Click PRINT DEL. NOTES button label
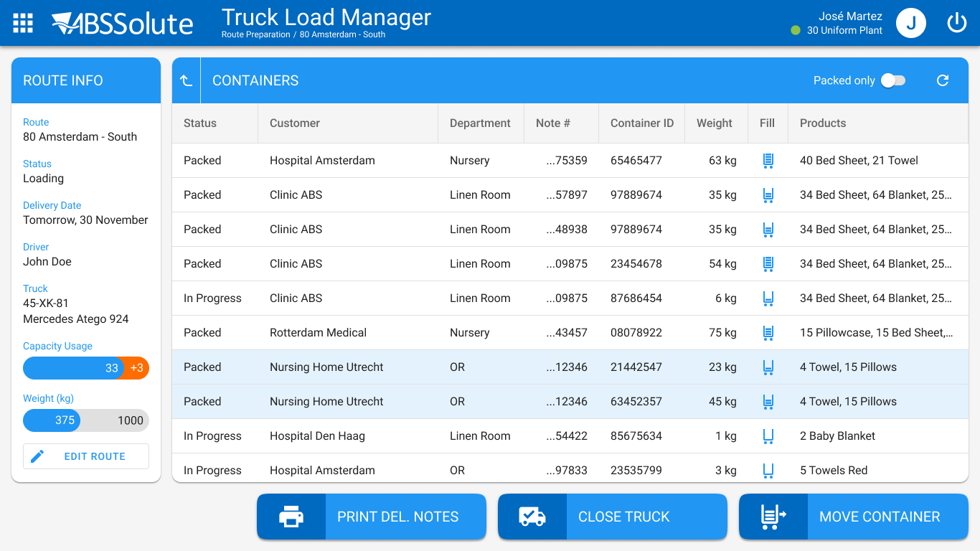The height and width of the screenshot is (551, 980). (398, 517)
